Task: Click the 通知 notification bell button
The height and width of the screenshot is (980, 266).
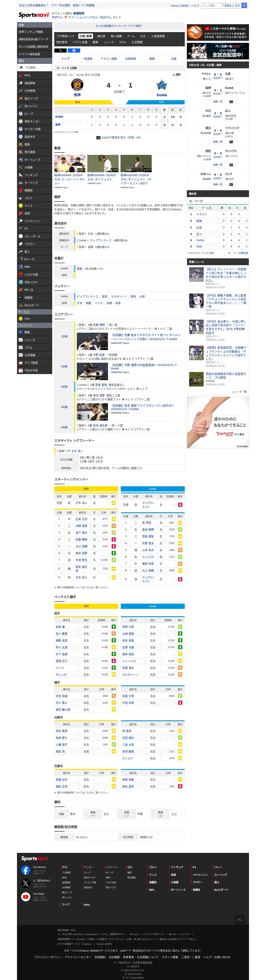Action: click(177, 75)
